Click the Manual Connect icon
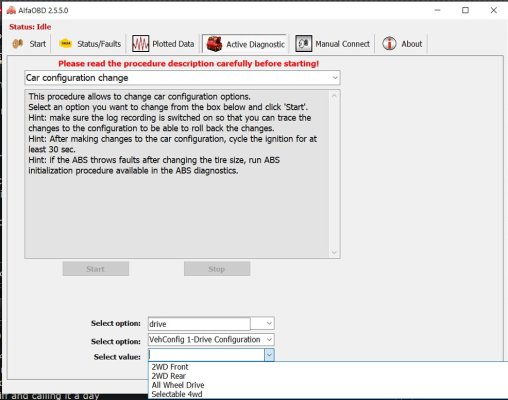This screenshot has width=508, height=400. [303, 44]
